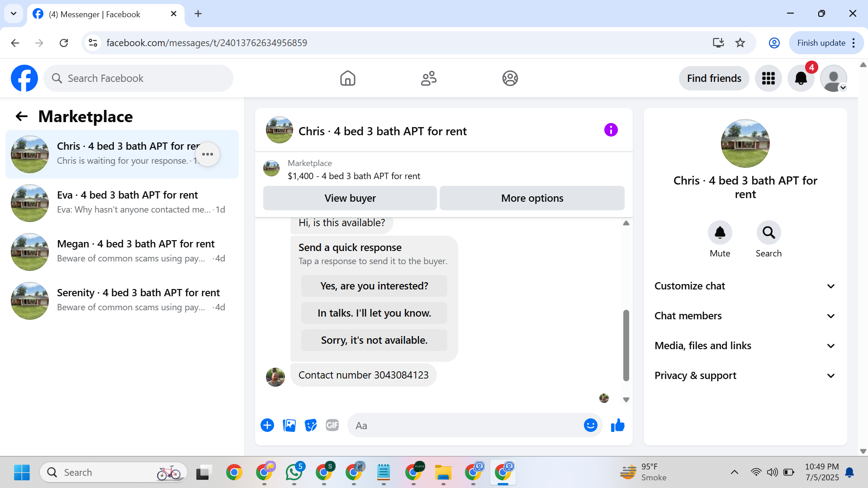The image size is (868, 488).
Task: Expand Media, files and links section
Action: click(745, 346)
